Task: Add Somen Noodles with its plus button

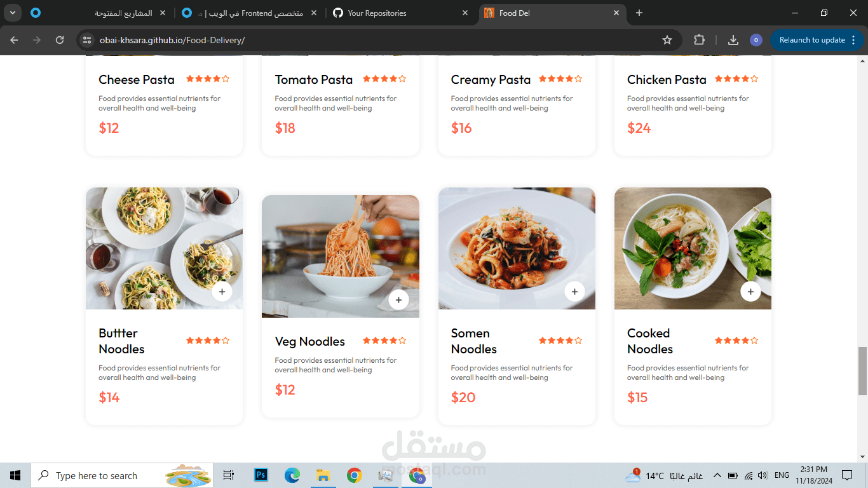Action: tap(574, 292)
